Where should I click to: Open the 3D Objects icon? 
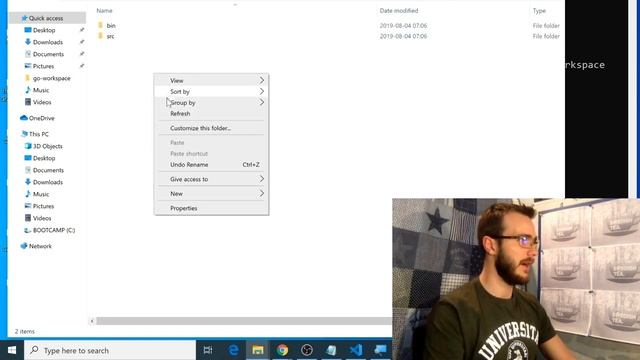pos(28,146)
